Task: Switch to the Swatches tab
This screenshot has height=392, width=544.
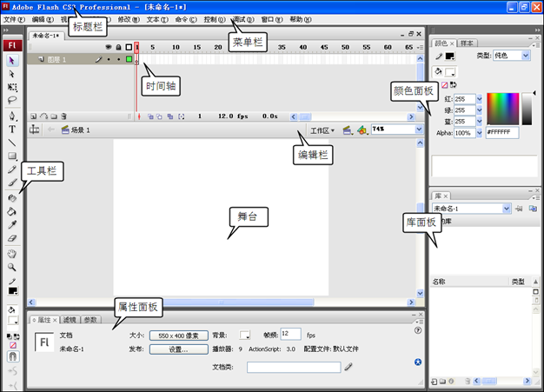Action: point(467,43)
